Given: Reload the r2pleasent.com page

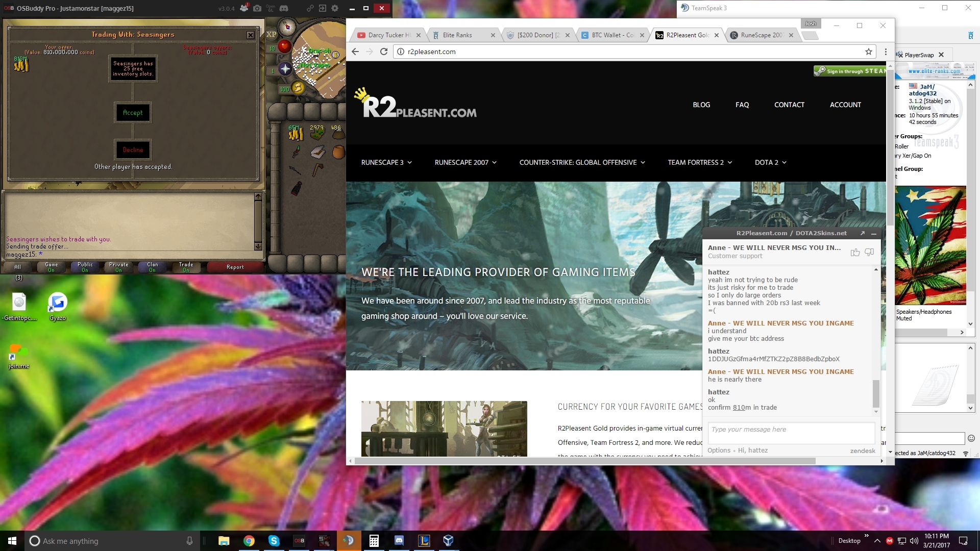Looking at the screenshot, I should tap(384, 52).
